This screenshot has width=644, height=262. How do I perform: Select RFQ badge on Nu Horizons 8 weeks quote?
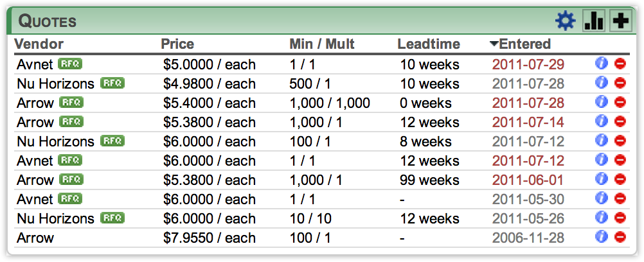click(112, 141)
